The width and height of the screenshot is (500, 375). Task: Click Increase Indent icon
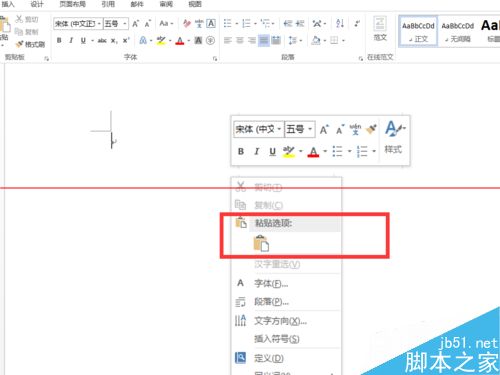(x=300, y=23)
